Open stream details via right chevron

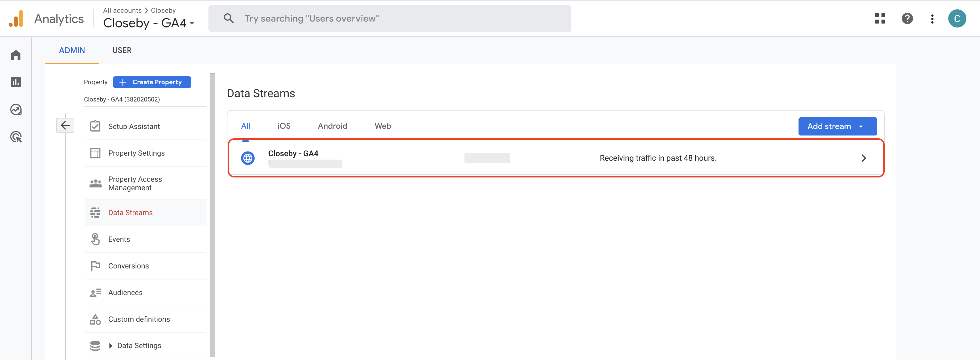tap(863, 158)
